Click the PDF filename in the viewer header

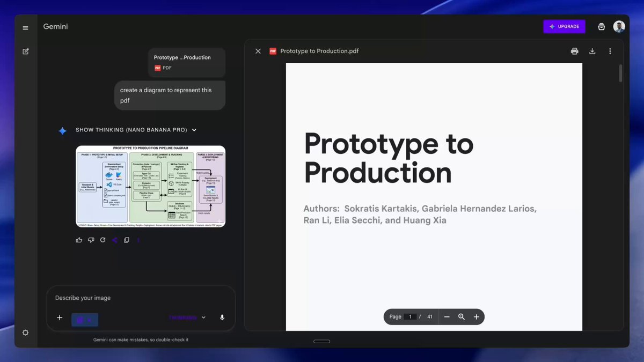(319, 51)
